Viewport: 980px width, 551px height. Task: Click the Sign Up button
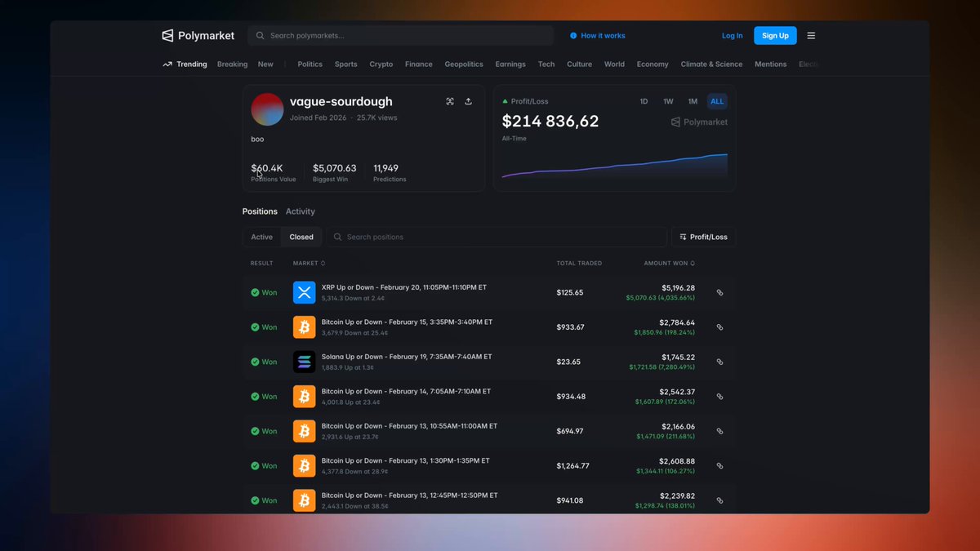click(775, 36)
